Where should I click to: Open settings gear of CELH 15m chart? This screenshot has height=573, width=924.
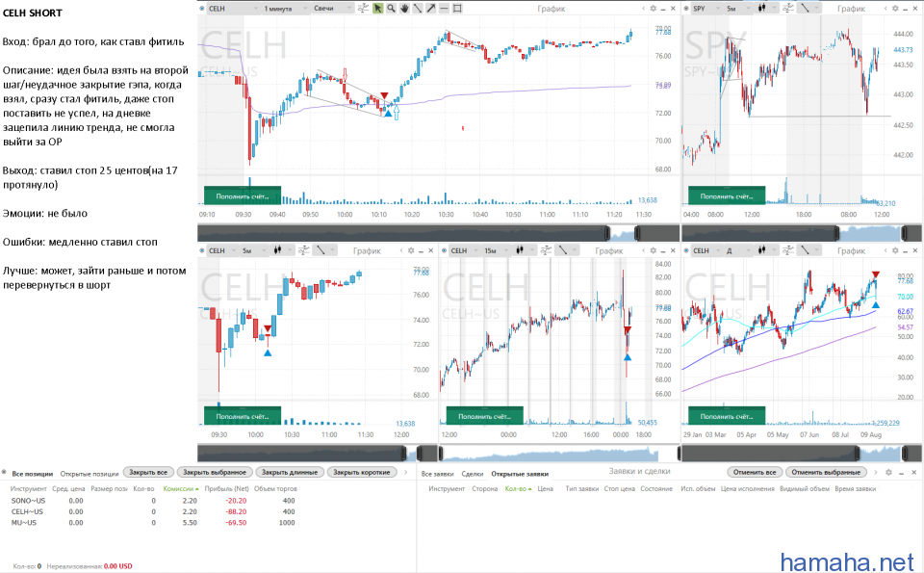pyautogui.click(x=653, y=250)
